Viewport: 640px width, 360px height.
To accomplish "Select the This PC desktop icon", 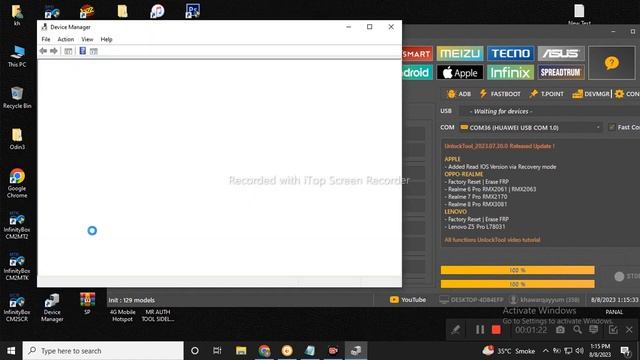I will [17, 56].
